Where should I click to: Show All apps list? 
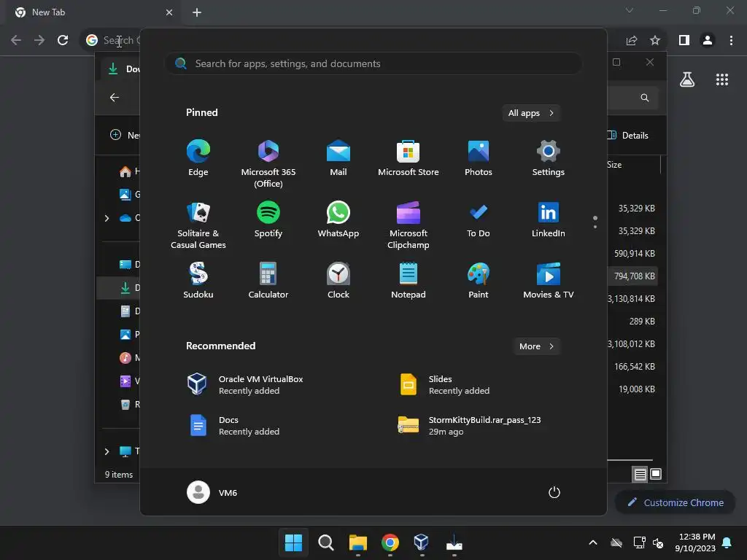[x=531, y=113]
